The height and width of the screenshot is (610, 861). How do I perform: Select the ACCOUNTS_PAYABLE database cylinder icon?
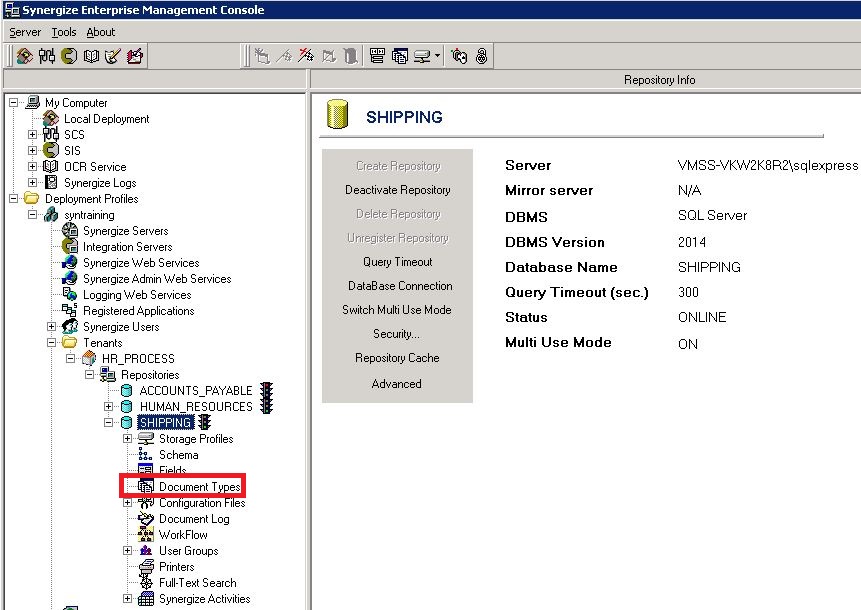pyautogui.click(x=127, y=390)
